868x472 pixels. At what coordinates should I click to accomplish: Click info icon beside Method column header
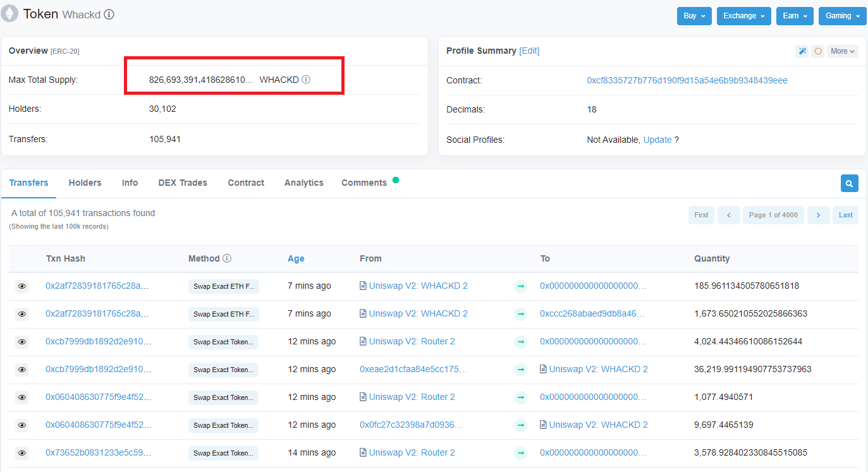tap(227, 258)
